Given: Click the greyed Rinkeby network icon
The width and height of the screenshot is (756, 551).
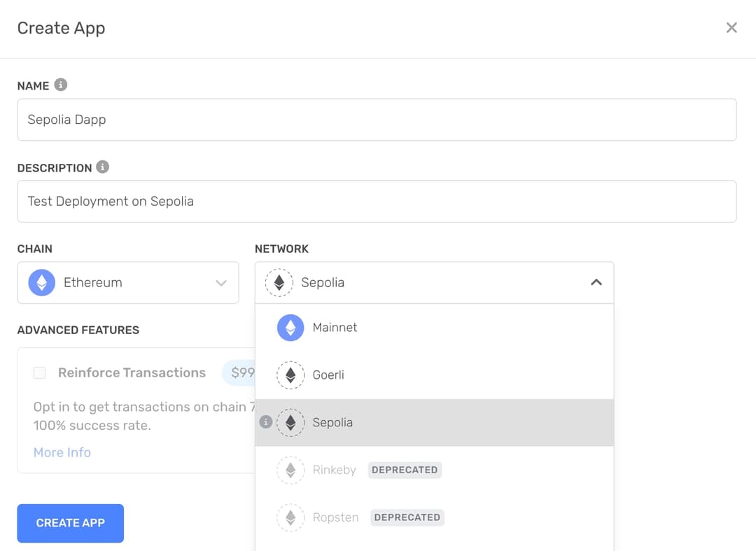Looking at the screenshot, I should tap(290, 470).
